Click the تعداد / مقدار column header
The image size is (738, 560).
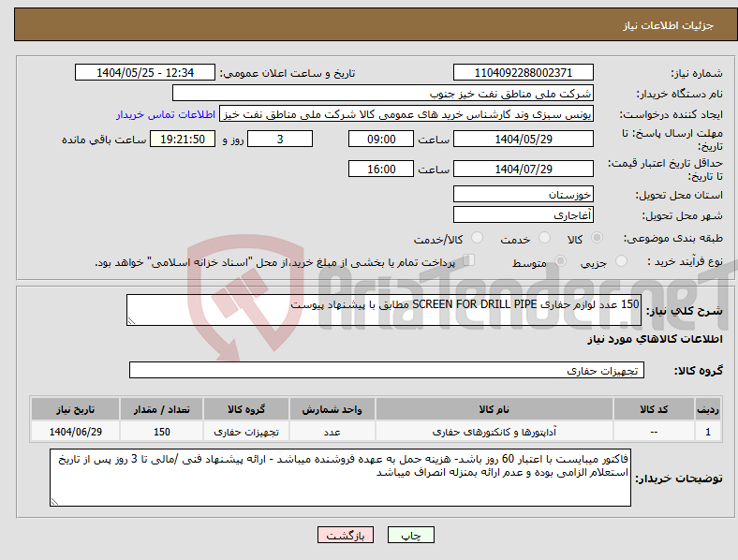(x=161, y=409)
